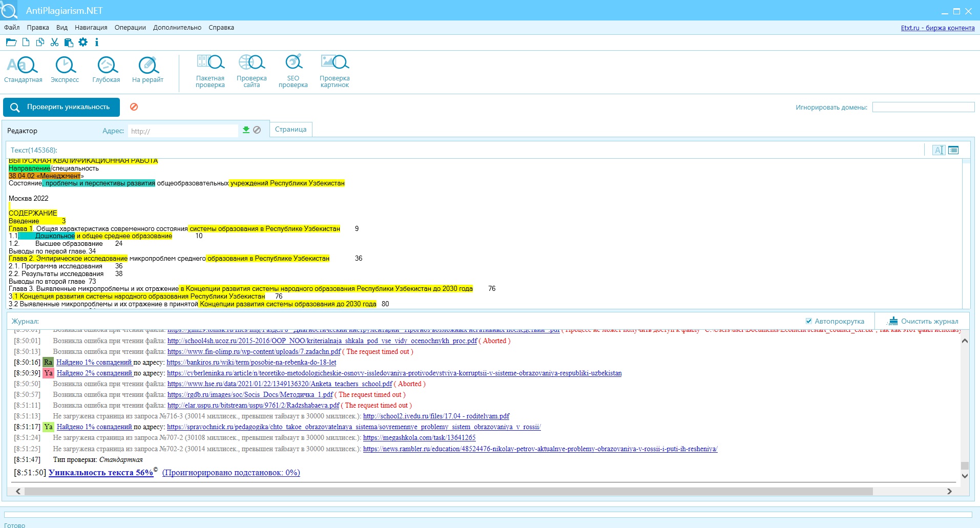Open the Операции menu

(x=130, y=28)
